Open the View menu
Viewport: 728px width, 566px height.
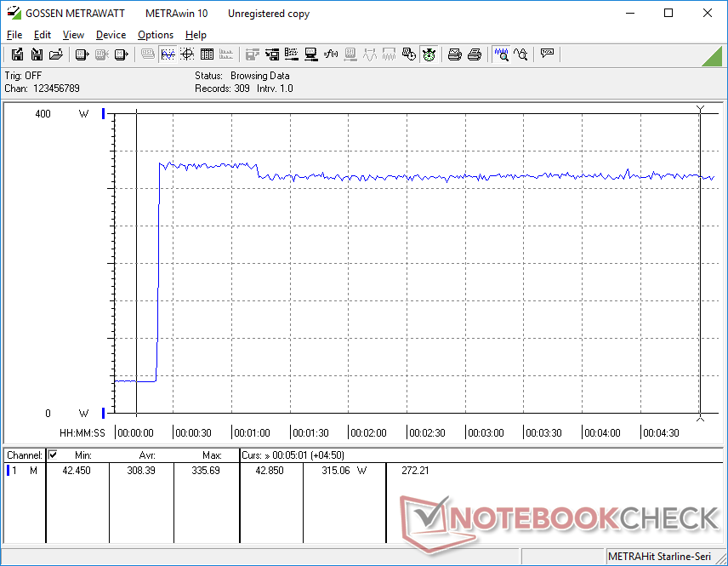pyautogui.click(x=73, y=35)
